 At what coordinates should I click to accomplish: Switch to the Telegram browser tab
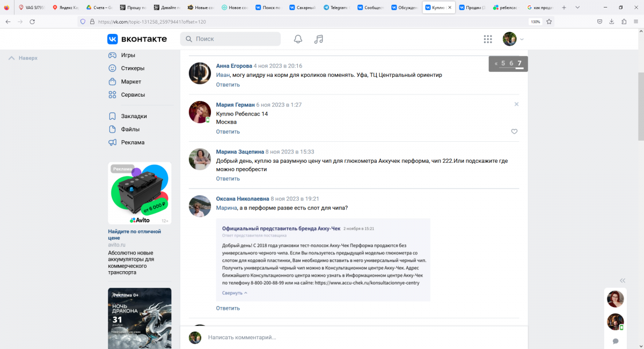[x=338, y=8]
